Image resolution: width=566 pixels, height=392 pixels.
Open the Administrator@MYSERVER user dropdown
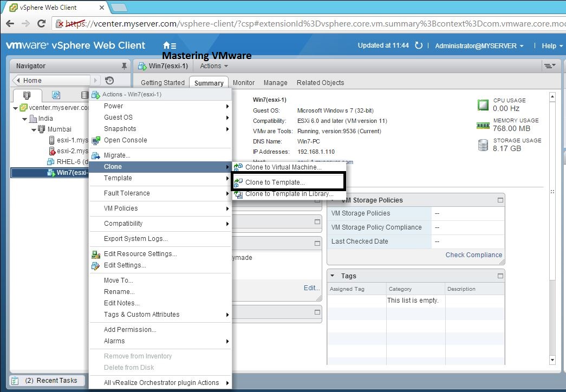tap(479, 46)
